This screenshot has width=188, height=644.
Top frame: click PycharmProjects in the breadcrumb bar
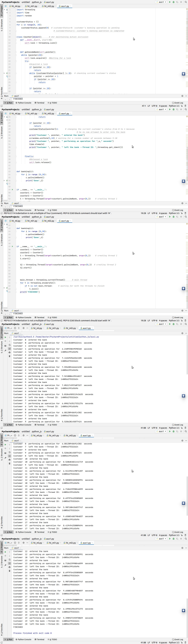pos(10,2)
